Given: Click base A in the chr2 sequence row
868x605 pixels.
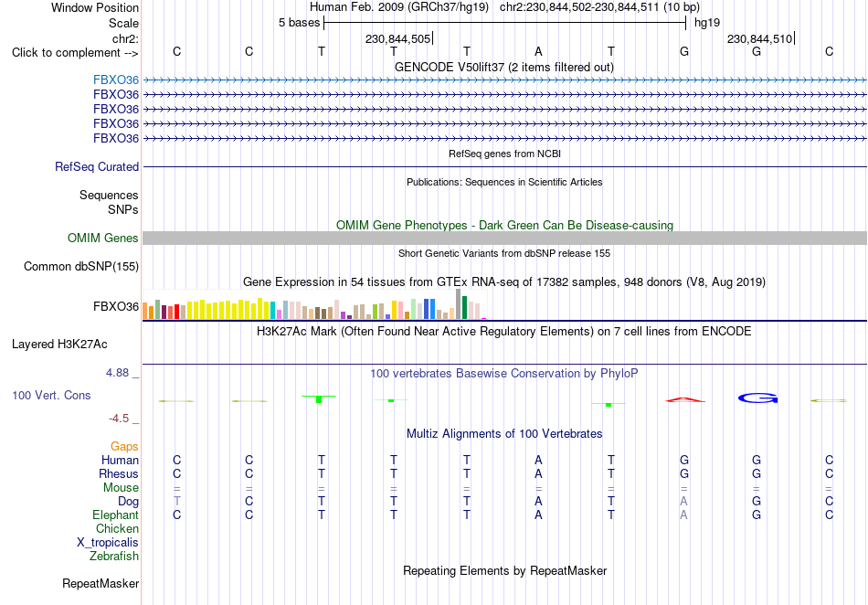Looking at the screenshot, I should tap(538, 52).
